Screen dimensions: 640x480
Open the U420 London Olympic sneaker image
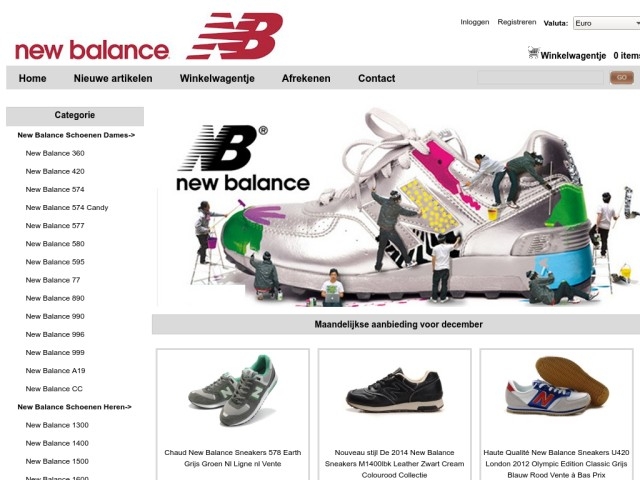click(557, 386)
